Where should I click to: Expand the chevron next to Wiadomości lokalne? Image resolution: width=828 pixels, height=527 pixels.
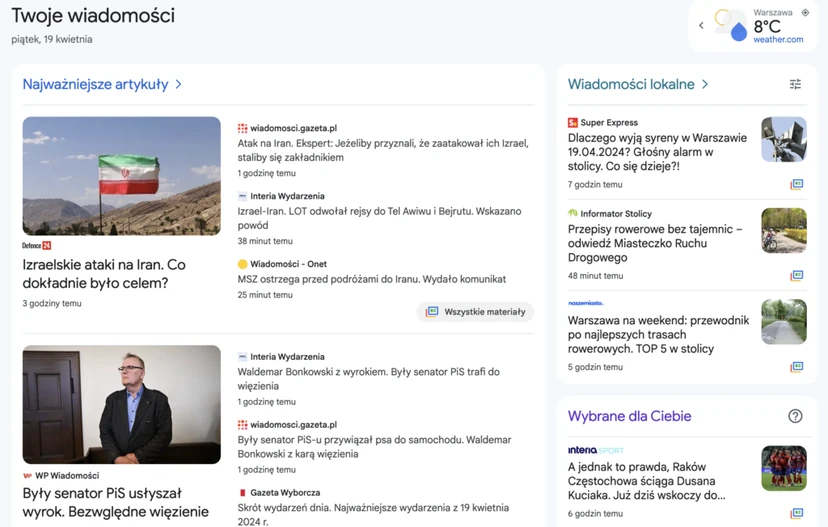(705, 84)
